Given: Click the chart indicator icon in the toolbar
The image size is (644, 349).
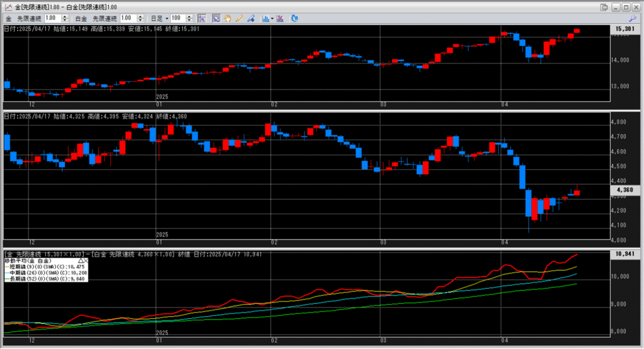Looking at the screenshot, I should pos(265,18).
